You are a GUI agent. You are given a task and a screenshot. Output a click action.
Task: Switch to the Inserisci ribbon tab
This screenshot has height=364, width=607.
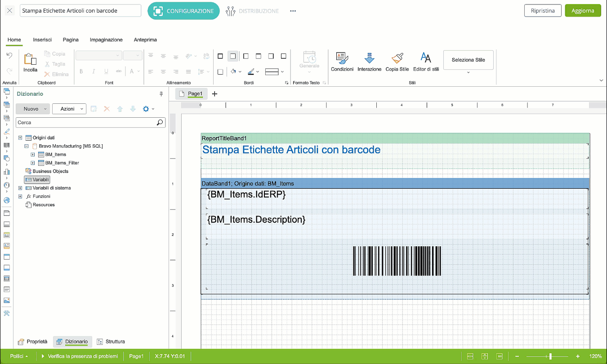pyautogui.click(x=42, y=40)
